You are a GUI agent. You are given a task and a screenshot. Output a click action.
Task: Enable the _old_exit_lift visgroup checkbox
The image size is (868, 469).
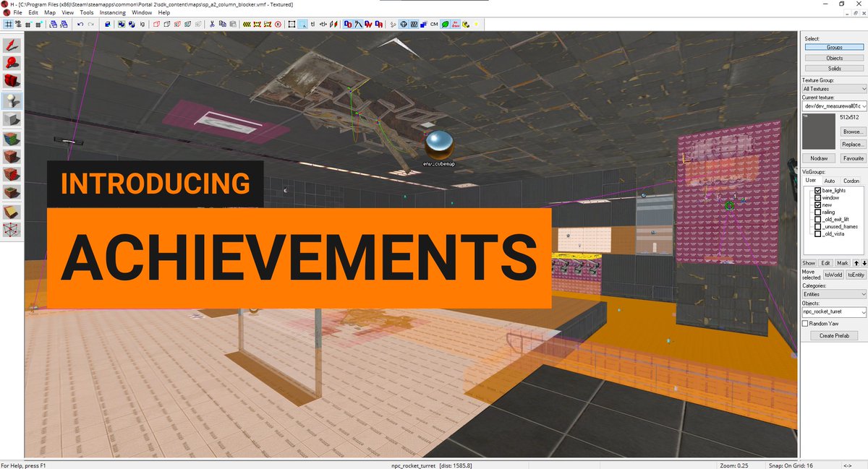pos(818,219)
